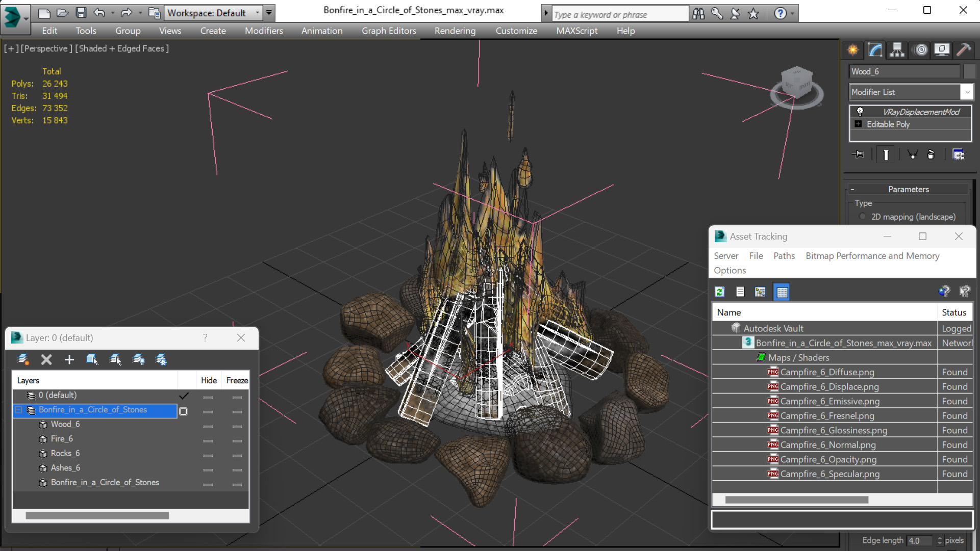This screenshot has width=980, height=551.
Task: Expand Editable Poly sub-object levels
Action: click(x=858, y=124)
